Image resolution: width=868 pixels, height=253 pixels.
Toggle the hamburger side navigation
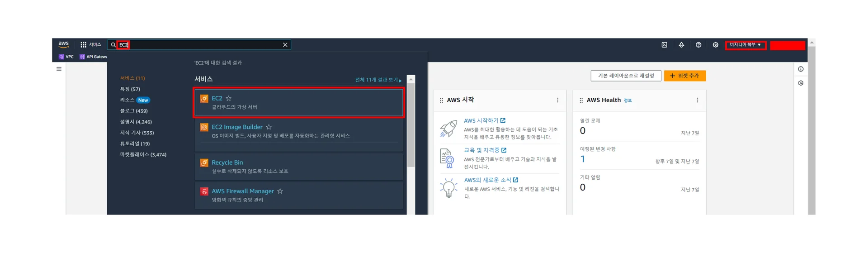point(59,69)
